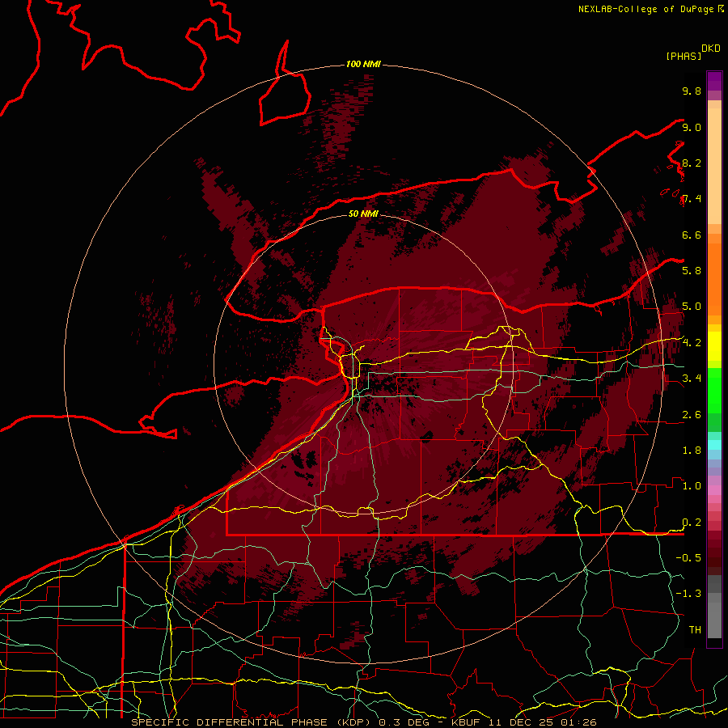
Task: Click the 100 NMI range ring label
Action: tap(363, 64)
